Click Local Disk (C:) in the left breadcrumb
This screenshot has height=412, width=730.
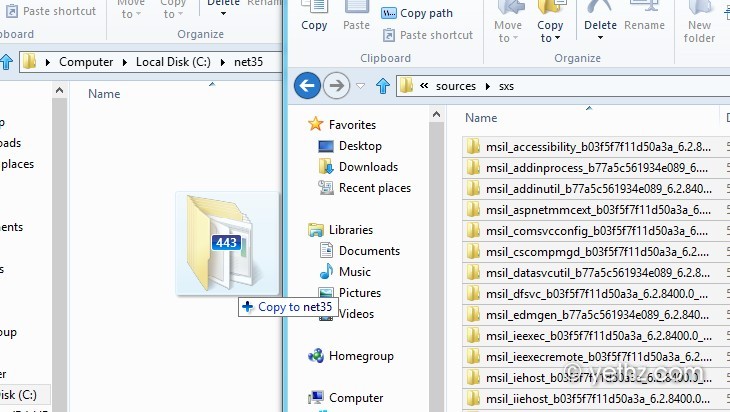(177, 62)
